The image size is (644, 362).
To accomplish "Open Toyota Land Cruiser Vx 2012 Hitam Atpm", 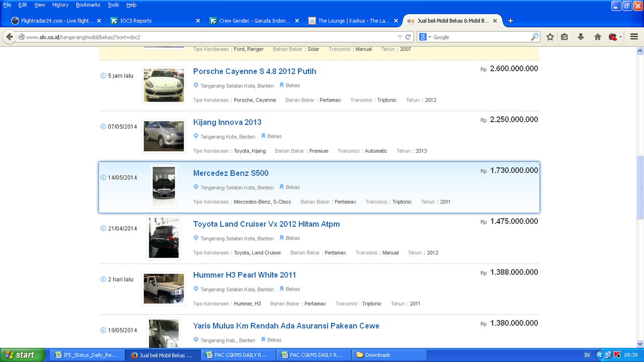I will pyautogui.click(x=267, y=224).
